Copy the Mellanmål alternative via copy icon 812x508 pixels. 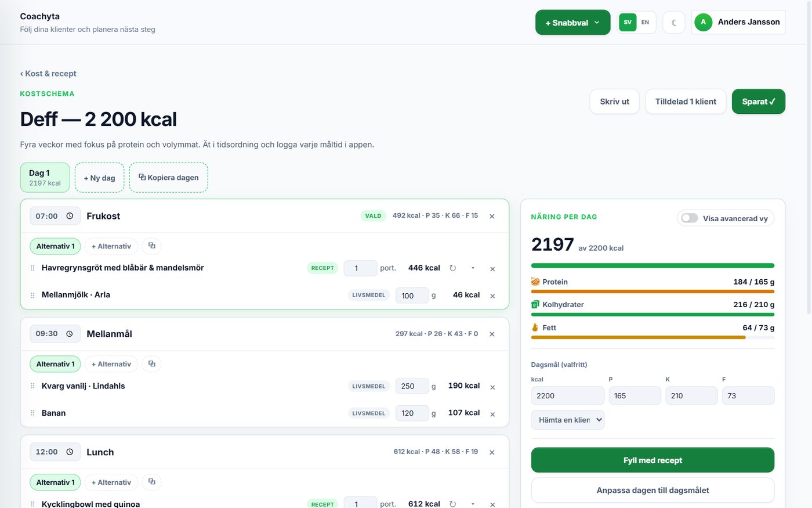point(152,363)
